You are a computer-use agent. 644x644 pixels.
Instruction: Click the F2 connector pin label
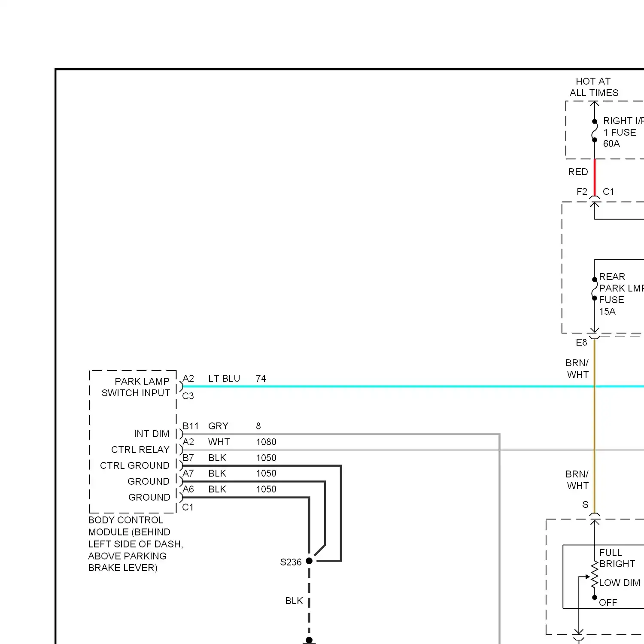(582, 192)
